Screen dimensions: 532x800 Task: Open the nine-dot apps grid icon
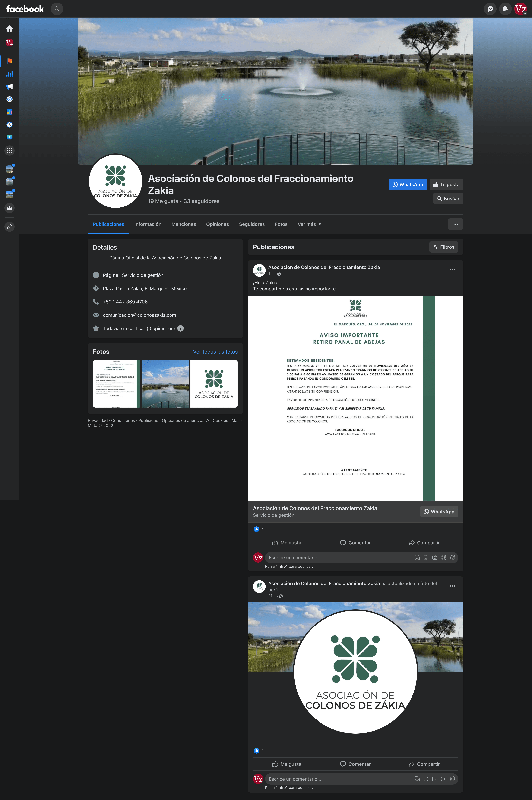coord(9,150)
